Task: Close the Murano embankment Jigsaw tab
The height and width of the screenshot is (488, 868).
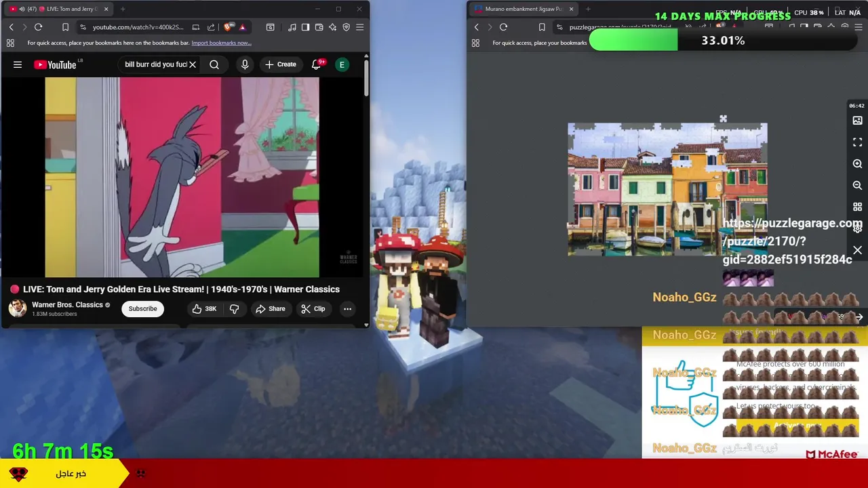Action: click(571, 9)
